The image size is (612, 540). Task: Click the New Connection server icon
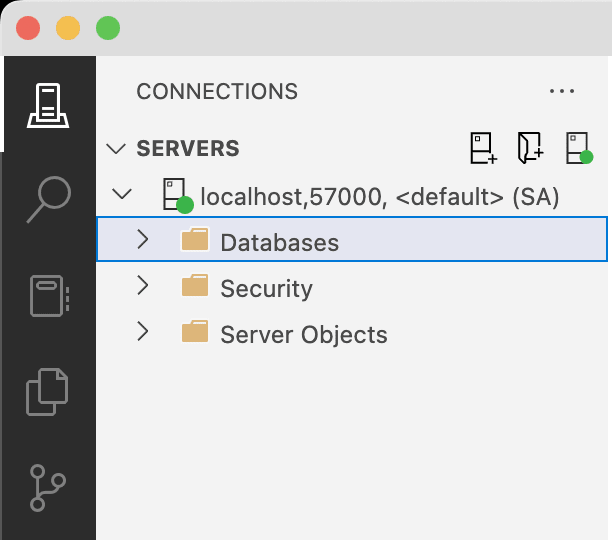point(483,148)
